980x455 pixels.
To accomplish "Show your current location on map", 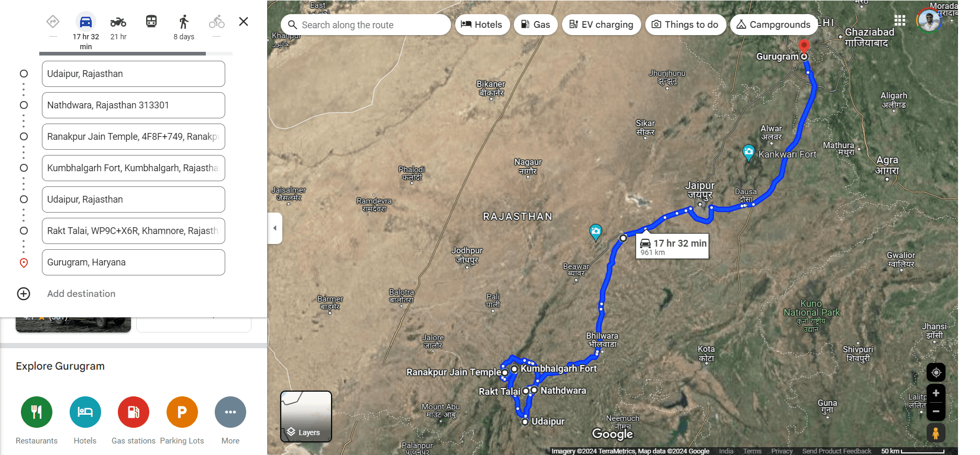I will [x=936, y=373].
